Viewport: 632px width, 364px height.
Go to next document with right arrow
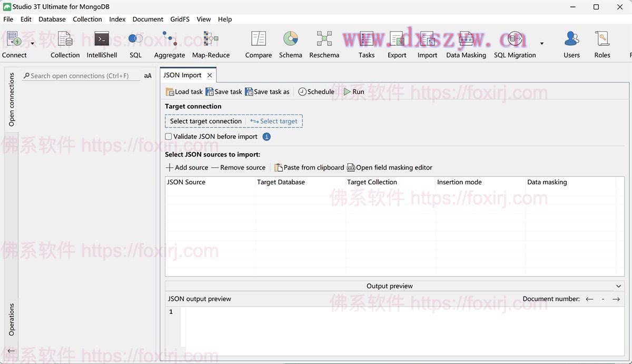pos(616,299)
